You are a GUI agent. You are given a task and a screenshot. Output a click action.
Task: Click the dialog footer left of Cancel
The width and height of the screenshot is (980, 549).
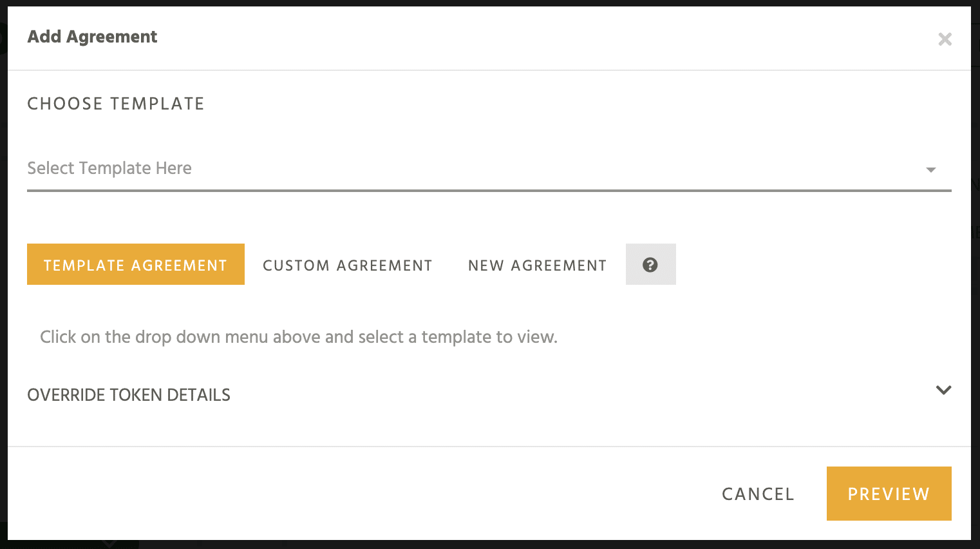pos(354,494)
